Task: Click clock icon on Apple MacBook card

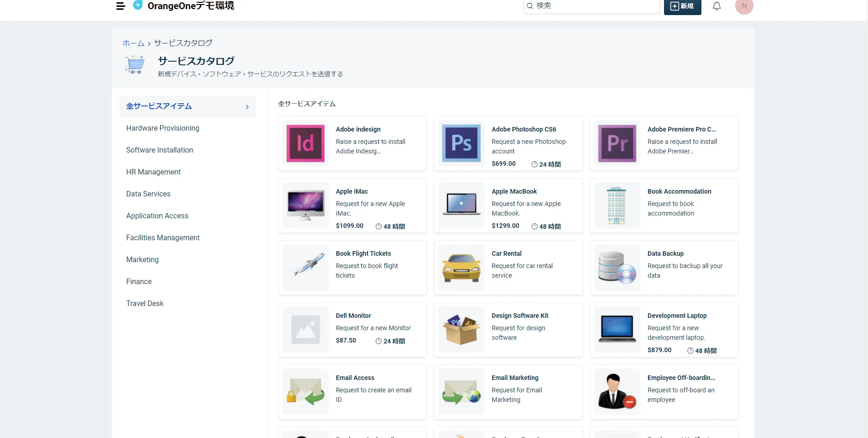Action: coord(534,227)
